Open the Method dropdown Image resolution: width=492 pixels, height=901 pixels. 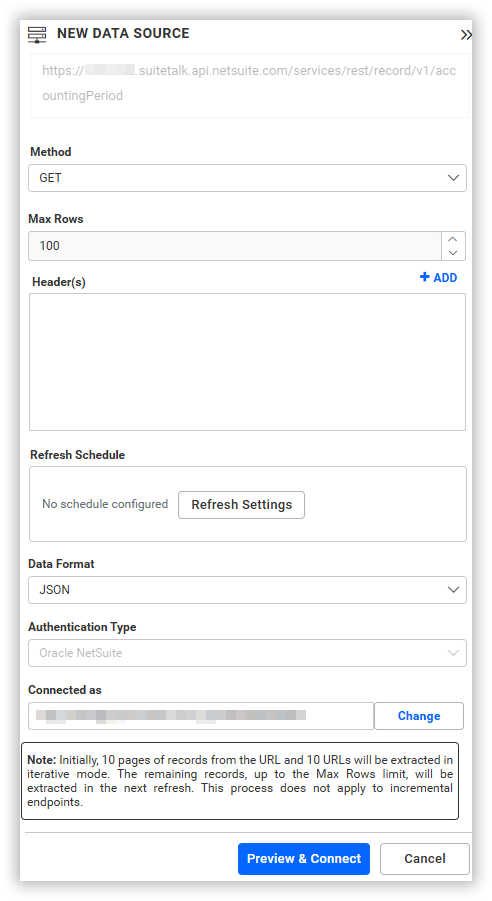click(247, 178)
